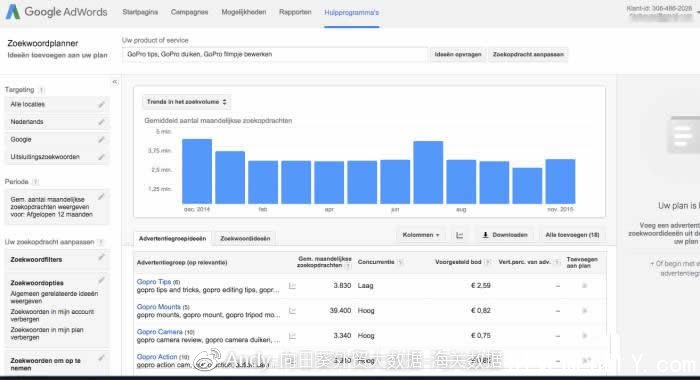
Task: Edit Uitsluitingszoekwoorden with pencil icon
Action: point(101,157)
